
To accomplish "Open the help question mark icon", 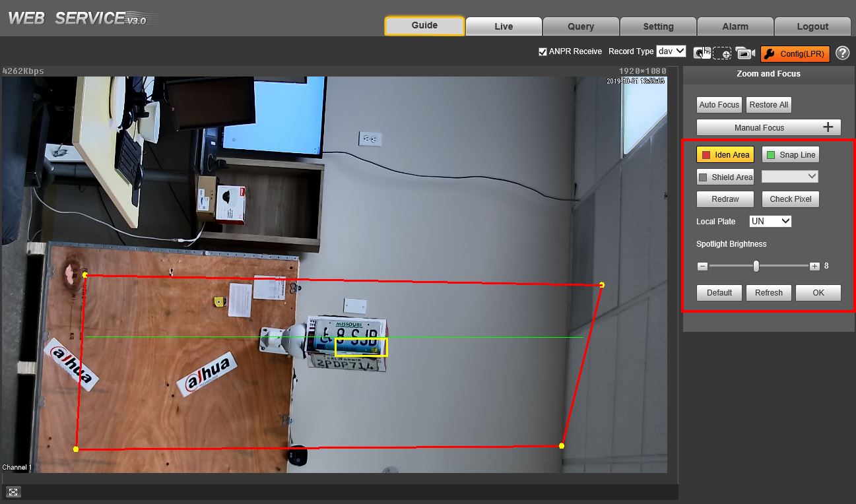I will click(842, 53).
